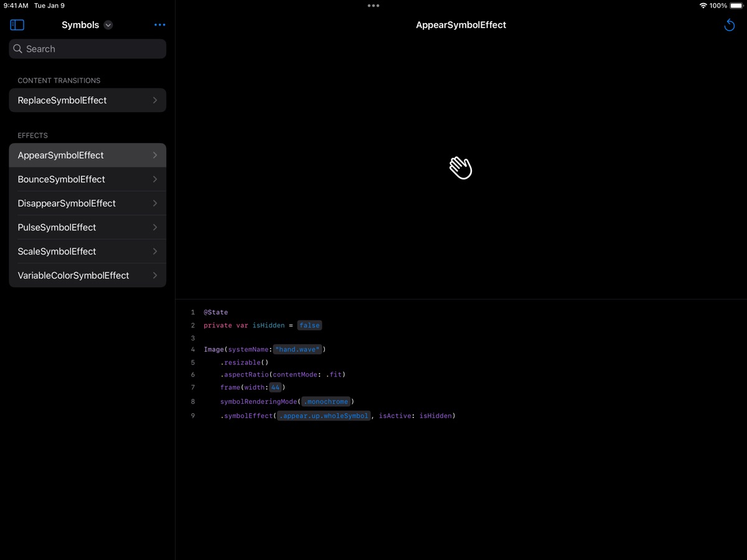
Task: Open VariableColorSymbolEffect row
Action: [x=88, y=276]
